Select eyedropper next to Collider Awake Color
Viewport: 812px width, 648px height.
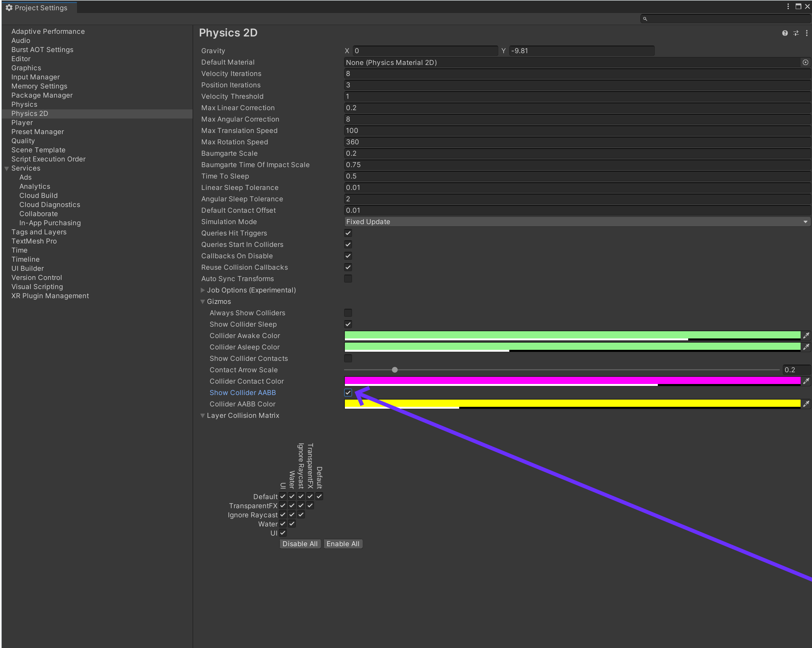(806, 335)
